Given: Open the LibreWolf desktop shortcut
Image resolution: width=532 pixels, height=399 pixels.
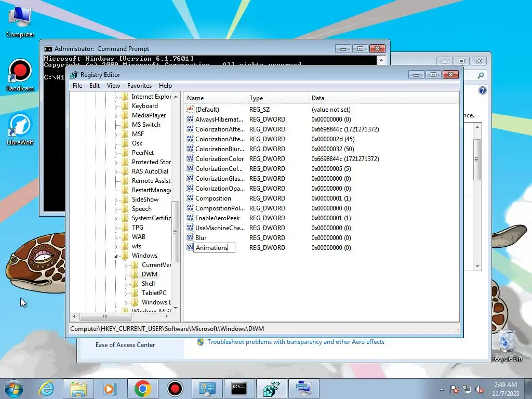Looking at the screenshot, I should (x=20, y=129).
